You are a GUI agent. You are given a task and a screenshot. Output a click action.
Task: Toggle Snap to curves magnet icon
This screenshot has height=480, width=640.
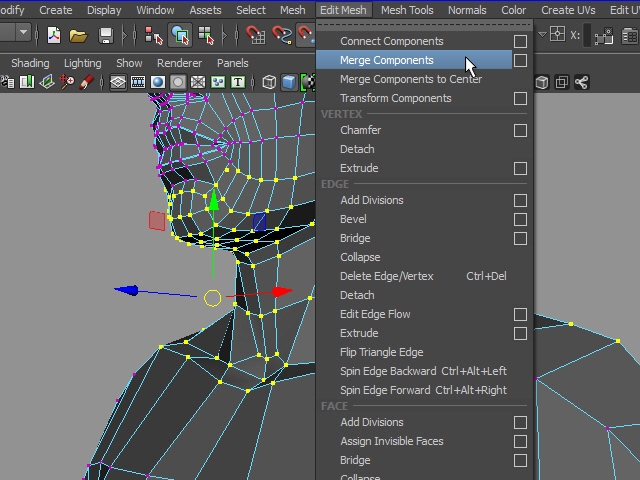(282, 36)
